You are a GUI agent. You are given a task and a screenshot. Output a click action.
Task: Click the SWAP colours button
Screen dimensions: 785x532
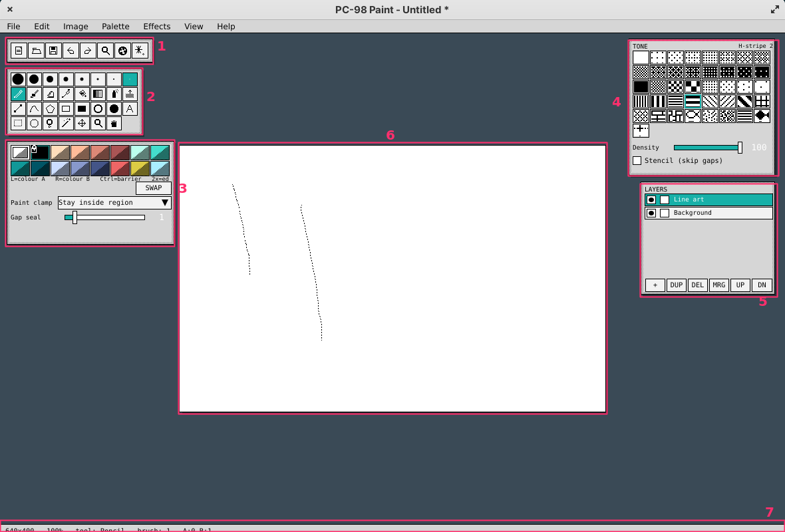(x=154, y=188)
